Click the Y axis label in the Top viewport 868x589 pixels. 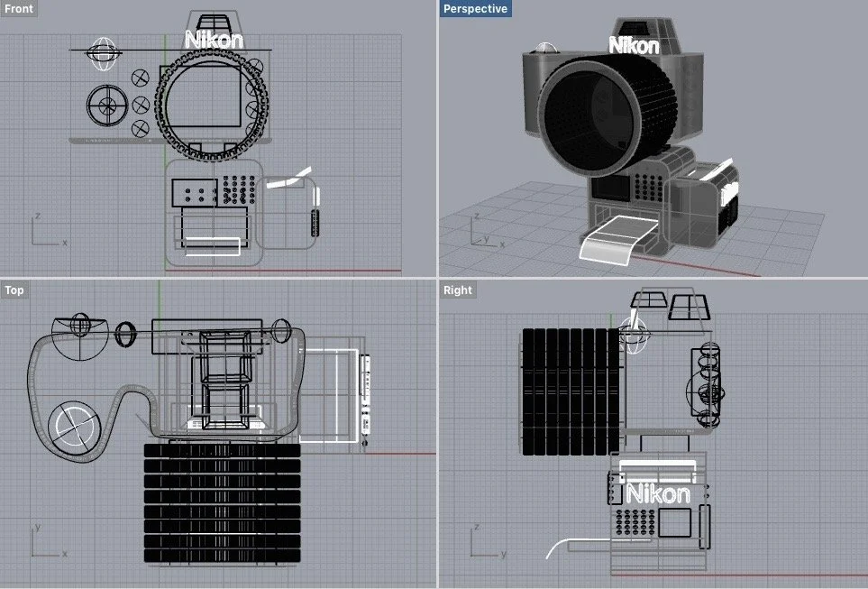point(36,526)
